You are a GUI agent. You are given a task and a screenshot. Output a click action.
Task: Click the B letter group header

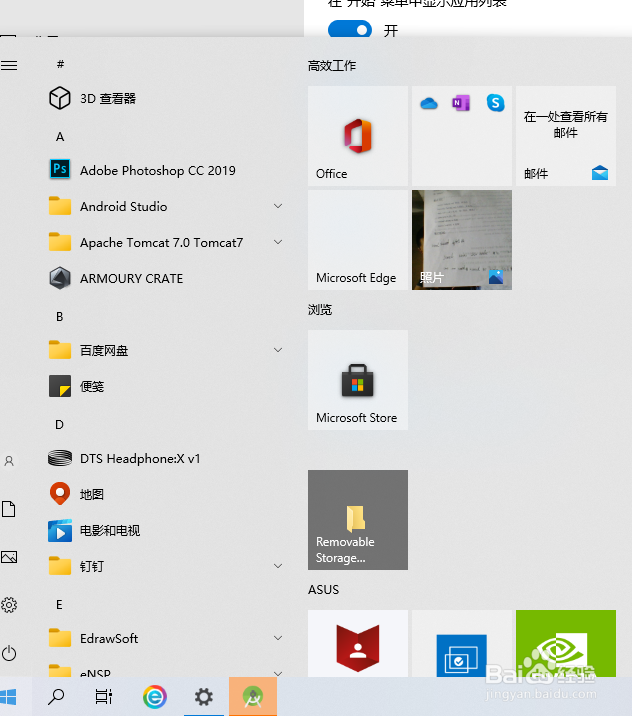(59, 316)
